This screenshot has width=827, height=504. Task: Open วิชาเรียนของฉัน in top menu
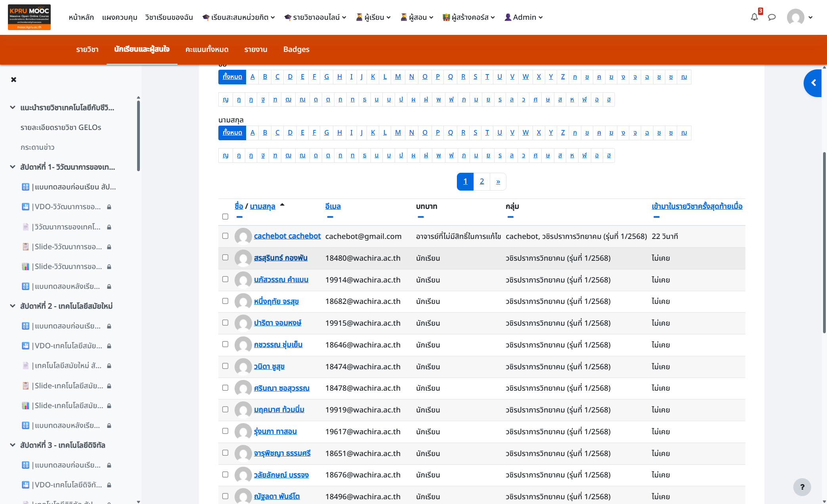coord(169,17)
